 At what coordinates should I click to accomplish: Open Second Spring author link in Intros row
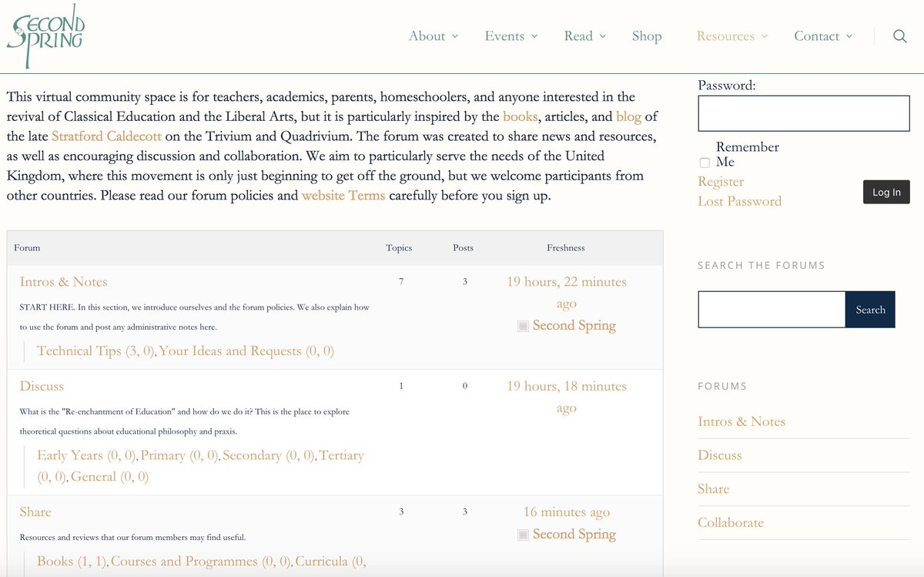tap(574, 326)
